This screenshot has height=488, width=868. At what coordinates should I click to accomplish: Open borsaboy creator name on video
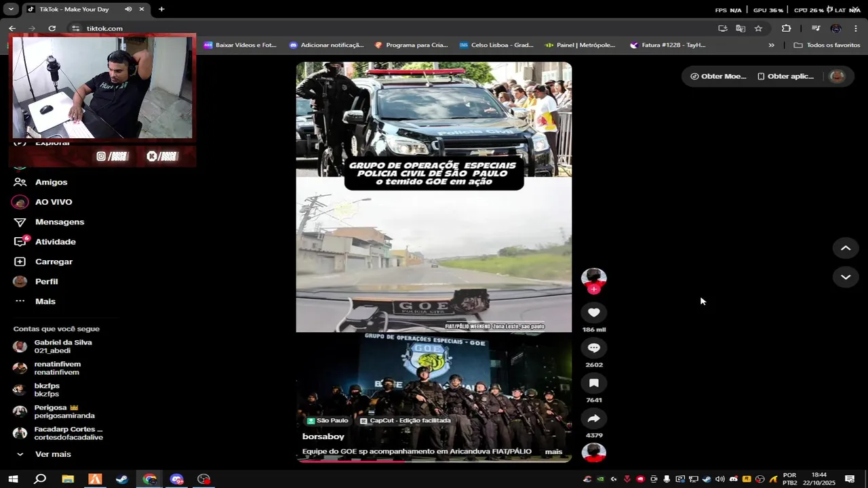(323, 436)
